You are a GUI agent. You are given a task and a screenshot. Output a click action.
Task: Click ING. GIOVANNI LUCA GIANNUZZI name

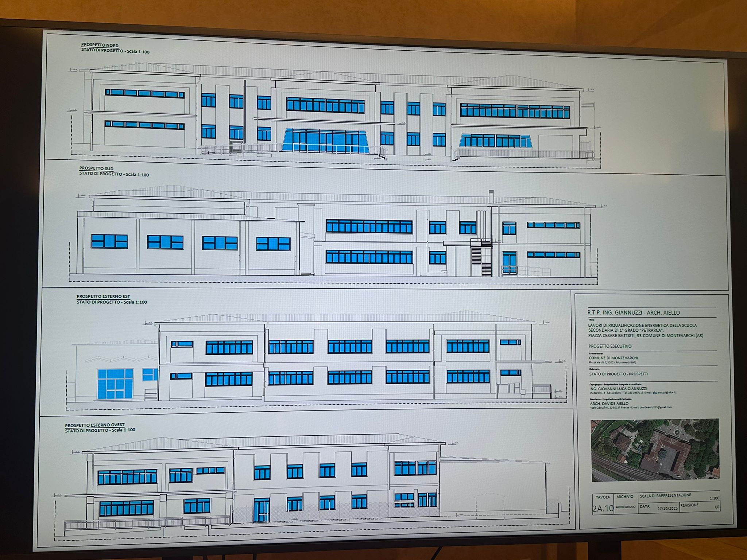[x=618, y=389]
